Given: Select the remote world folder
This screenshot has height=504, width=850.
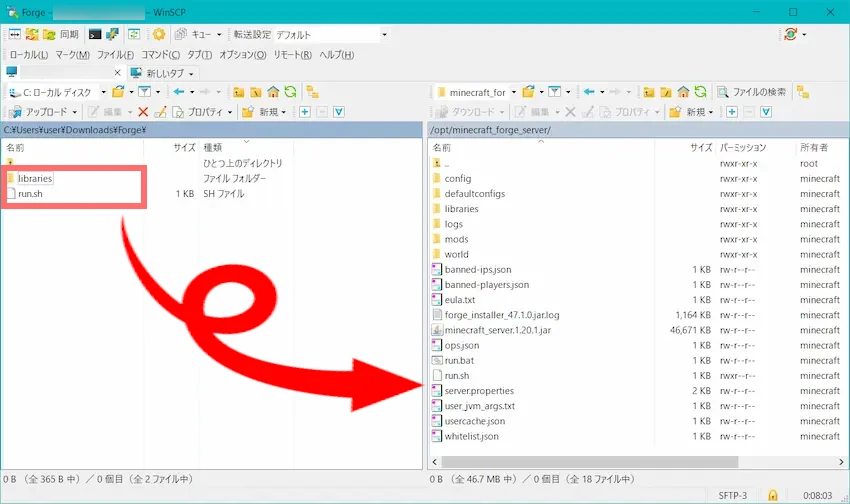Looking at the screenshot, I should (456, 254).
